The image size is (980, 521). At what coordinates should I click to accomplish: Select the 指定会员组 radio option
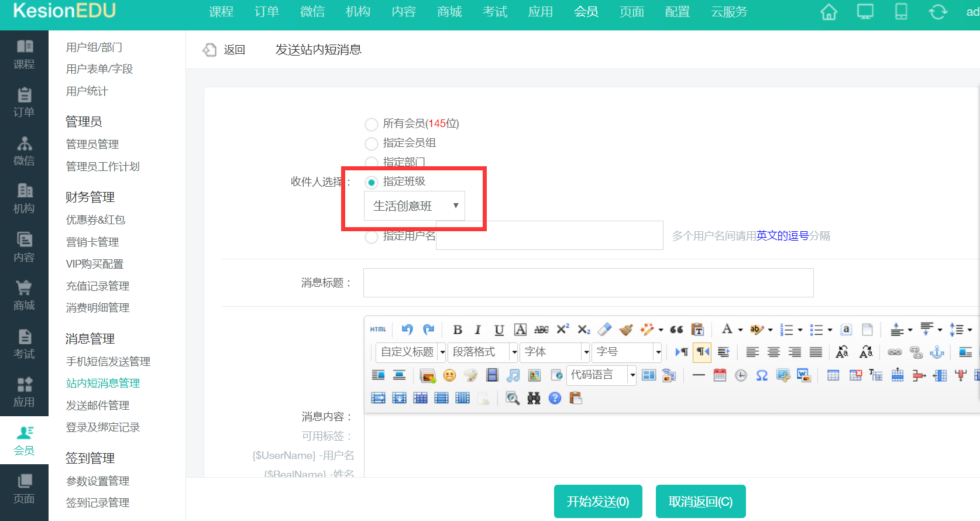[371, 143]
